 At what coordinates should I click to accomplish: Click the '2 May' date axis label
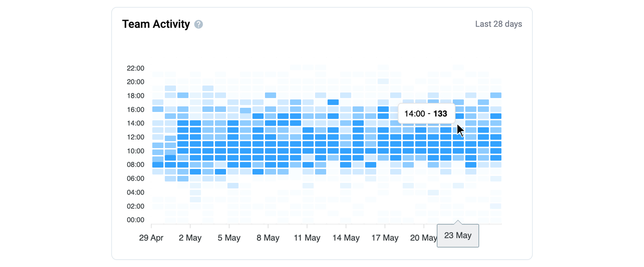click(x=190, y=238)
